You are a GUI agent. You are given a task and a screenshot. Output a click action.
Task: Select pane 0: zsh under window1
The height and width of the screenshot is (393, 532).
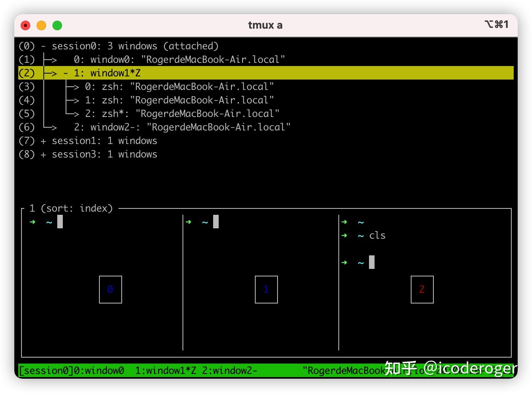179,87
